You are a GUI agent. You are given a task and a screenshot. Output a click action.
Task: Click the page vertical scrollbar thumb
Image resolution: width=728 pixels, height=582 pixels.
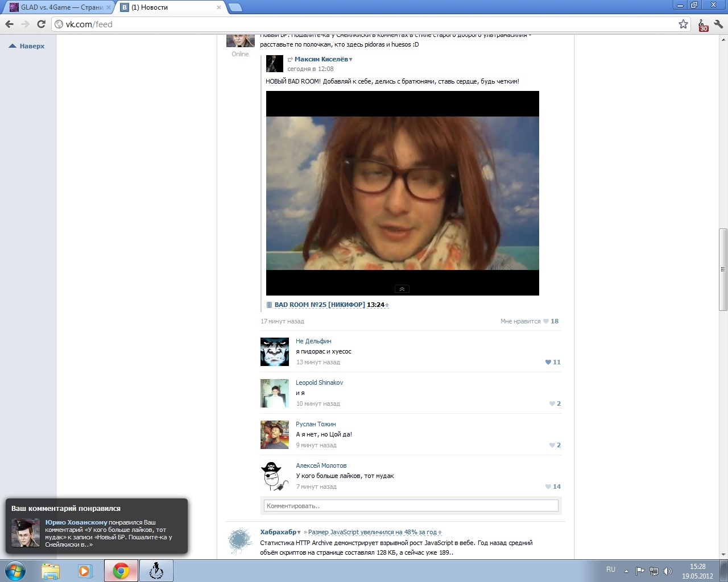(723, 269)
